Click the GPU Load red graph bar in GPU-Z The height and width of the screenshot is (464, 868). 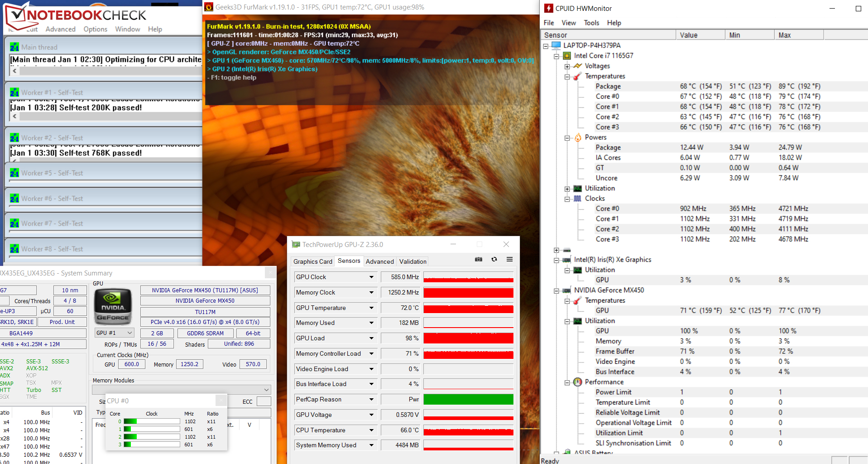(468, 338)
